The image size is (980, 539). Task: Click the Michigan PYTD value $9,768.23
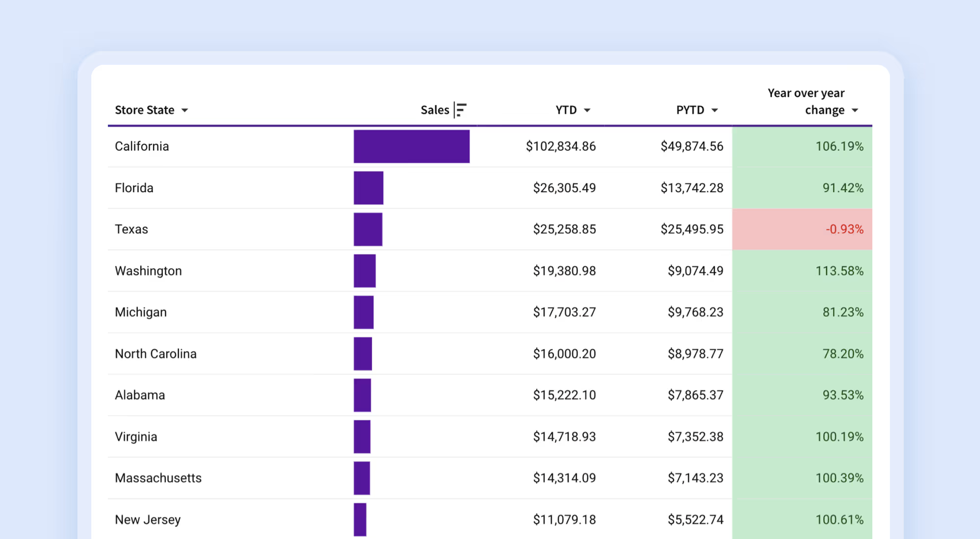[x=695, y=312]
